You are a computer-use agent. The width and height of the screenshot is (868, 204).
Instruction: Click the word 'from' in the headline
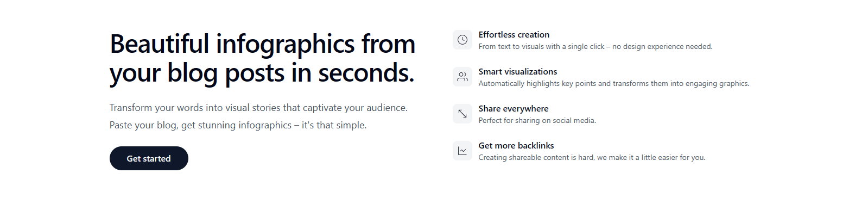pos(389,44)
